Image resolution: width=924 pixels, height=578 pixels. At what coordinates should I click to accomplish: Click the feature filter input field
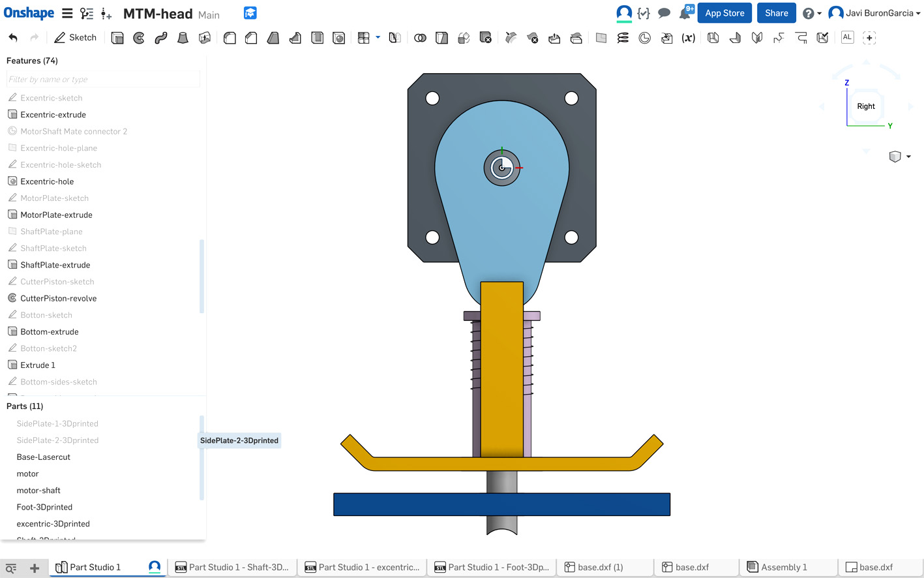(x=103, y=80)
